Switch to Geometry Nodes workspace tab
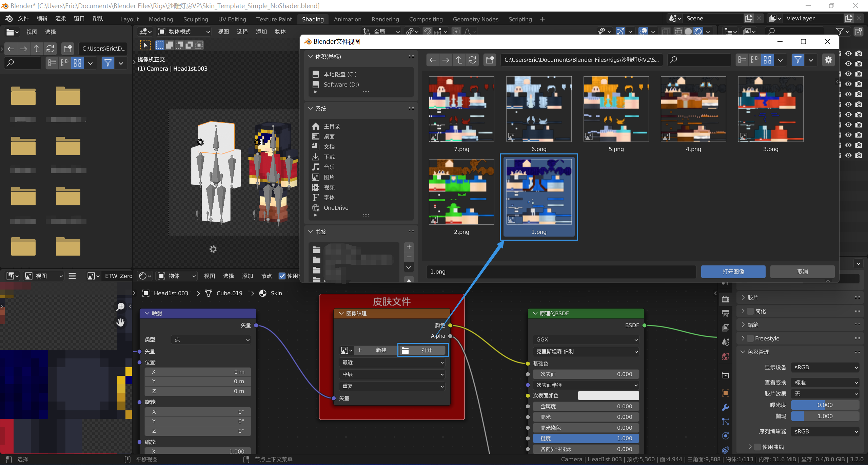Screen dimensions: 868x465 pyautogui.click(x=475, y=19)
